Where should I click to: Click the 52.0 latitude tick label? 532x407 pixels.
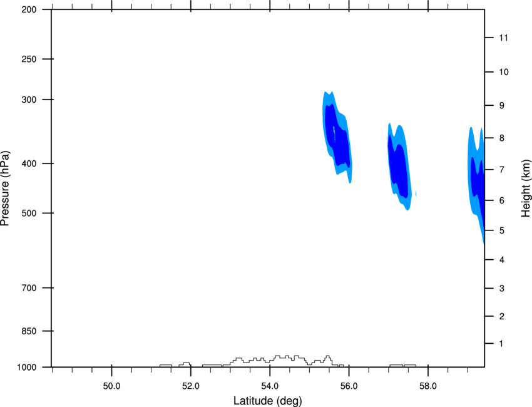(x=191, y=386)
